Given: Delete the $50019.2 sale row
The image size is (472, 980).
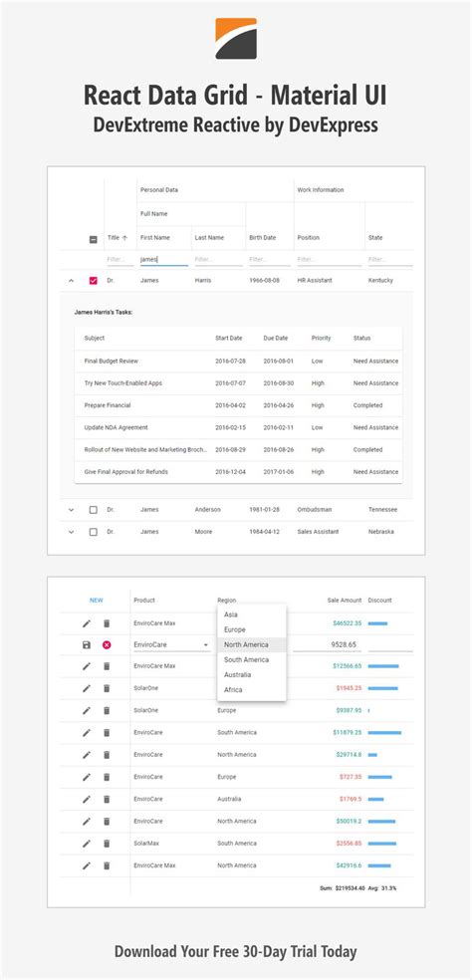Looking at the screenshot, I should click(107, 822).
